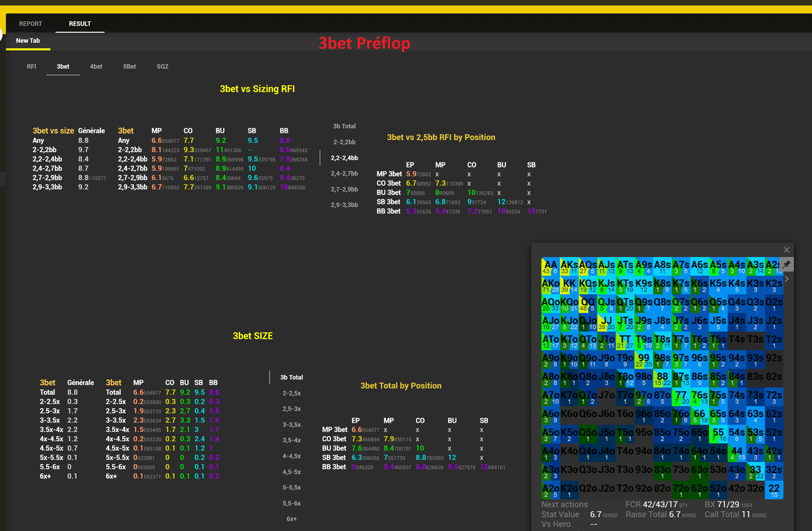Open the RESULT tab
The width and height of the screenshot is (812, 531).
80,24
